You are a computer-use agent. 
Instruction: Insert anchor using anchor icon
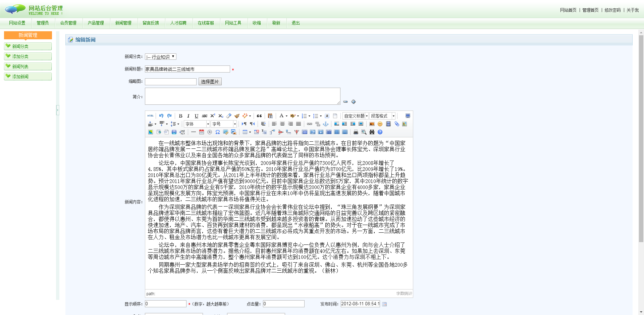coord(326,124)
